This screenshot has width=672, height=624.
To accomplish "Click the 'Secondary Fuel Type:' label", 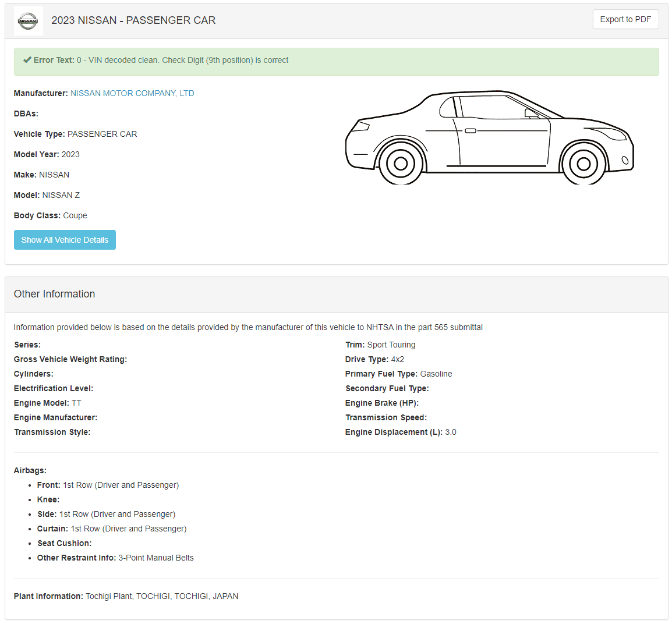I will (387, 388).
